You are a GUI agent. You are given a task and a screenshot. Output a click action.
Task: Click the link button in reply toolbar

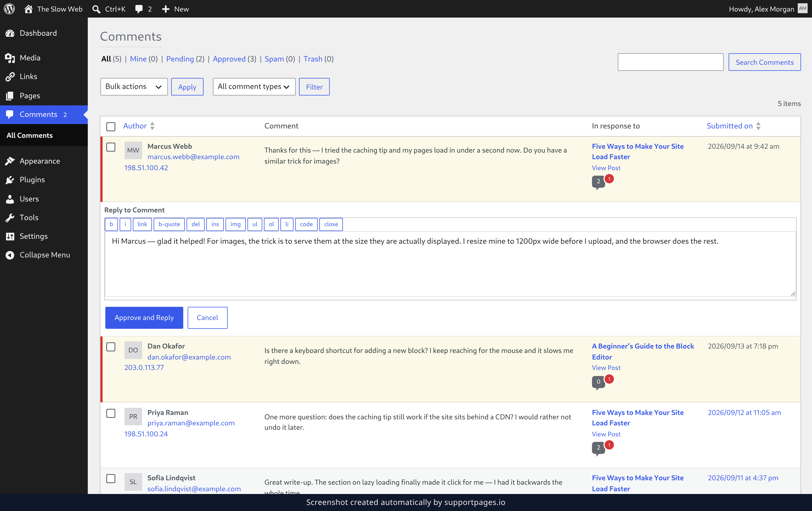pos(142,224)
